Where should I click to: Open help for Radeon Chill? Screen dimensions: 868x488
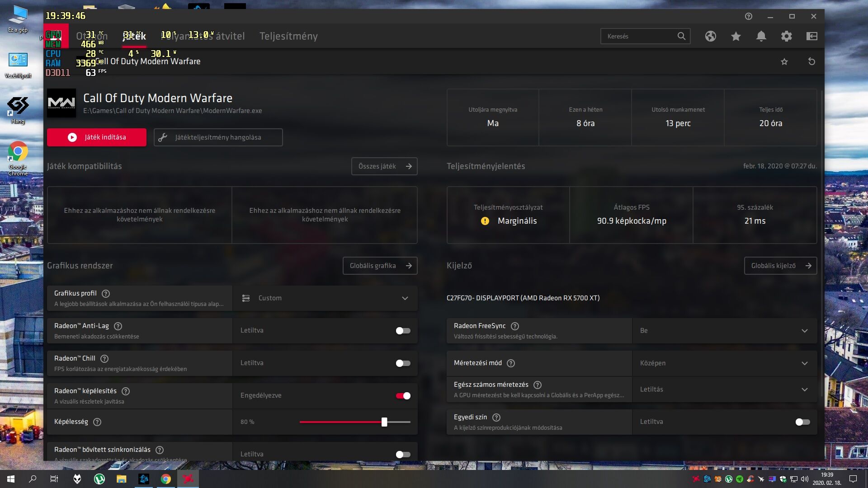(x=104, y=359)
